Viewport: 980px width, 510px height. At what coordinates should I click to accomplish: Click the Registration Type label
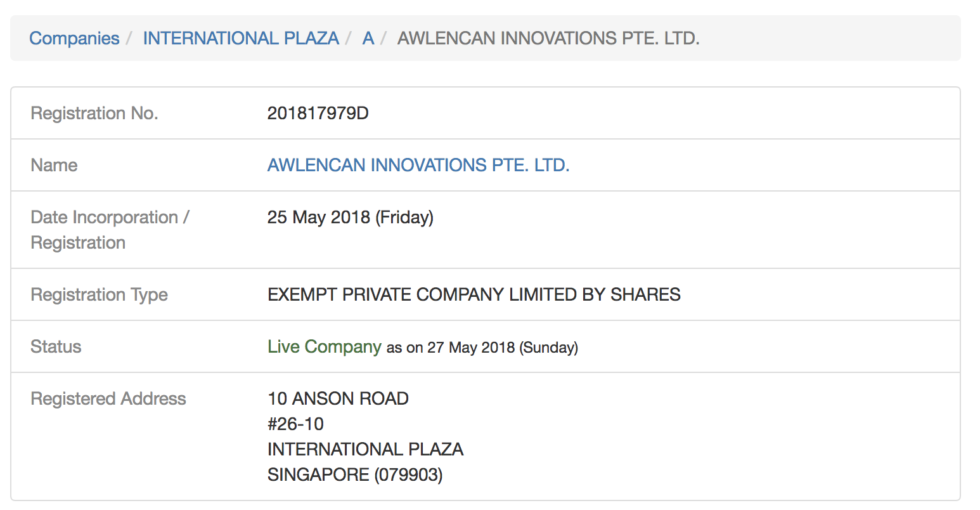pos(100,294)
